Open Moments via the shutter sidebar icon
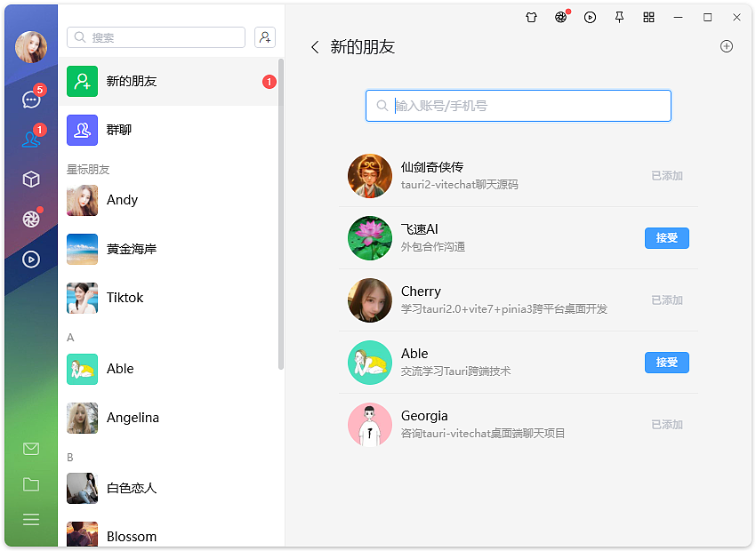 click(x=31, y=219)
